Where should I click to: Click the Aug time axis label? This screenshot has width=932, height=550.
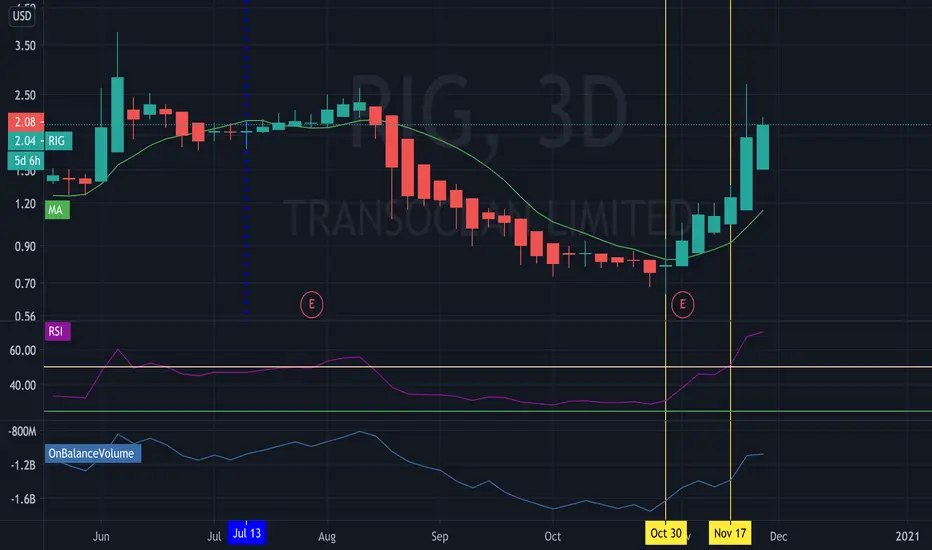coord(327,536)
